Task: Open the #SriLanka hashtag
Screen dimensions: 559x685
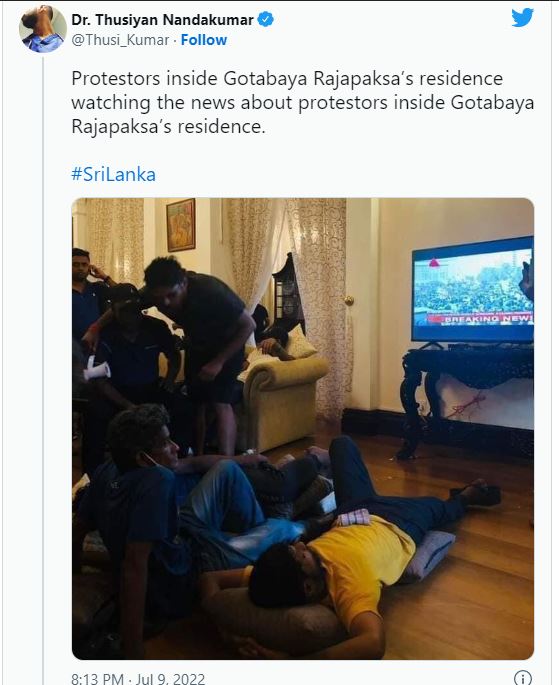Action: click(x=114, y=174)
